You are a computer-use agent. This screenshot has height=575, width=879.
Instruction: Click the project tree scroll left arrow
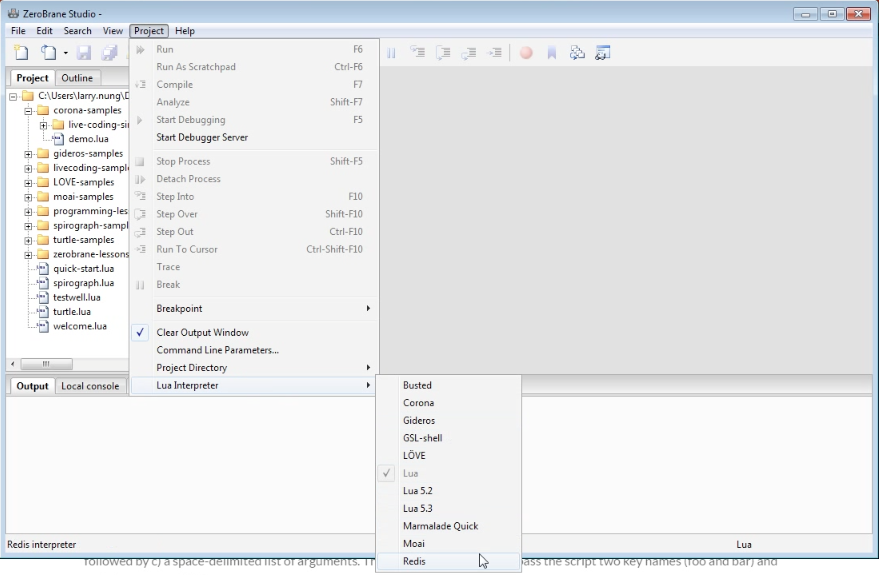(13, 364)
